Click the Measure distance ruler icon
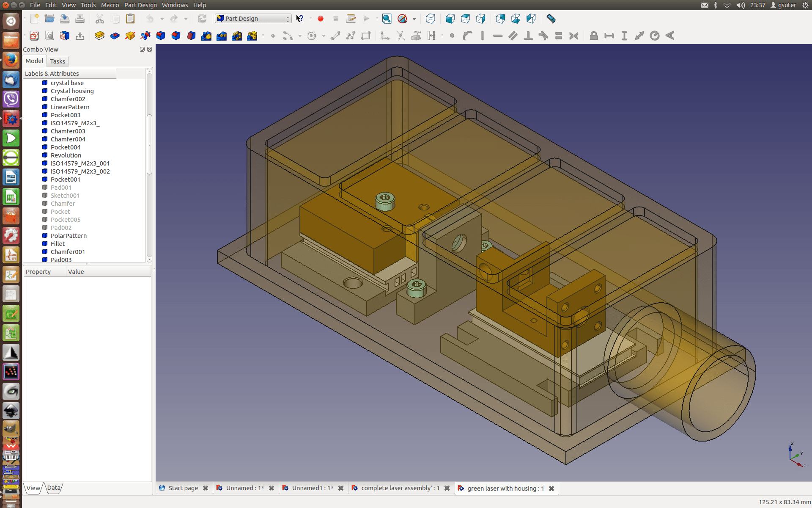 point(551,19)
